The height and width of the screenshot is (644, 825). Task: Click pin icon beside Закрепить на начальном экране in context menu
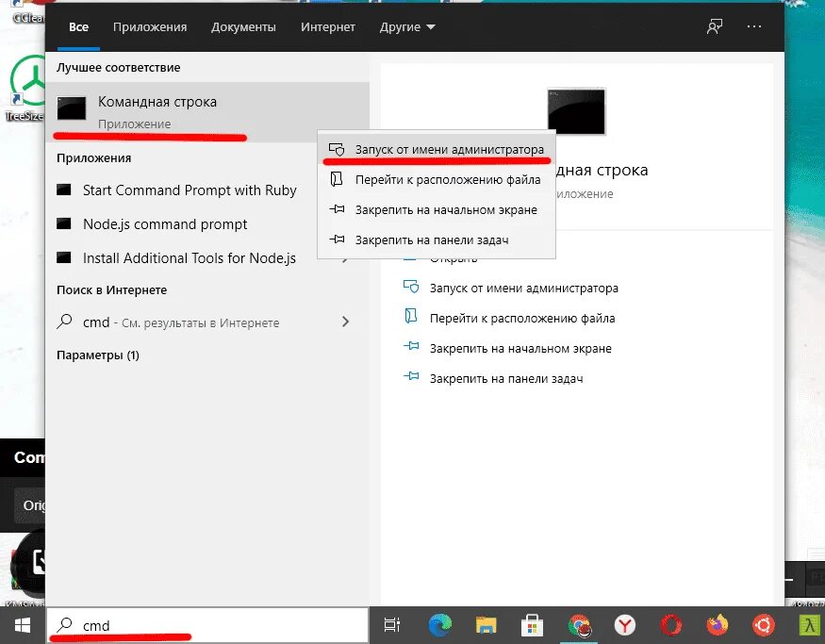(337, 209)
